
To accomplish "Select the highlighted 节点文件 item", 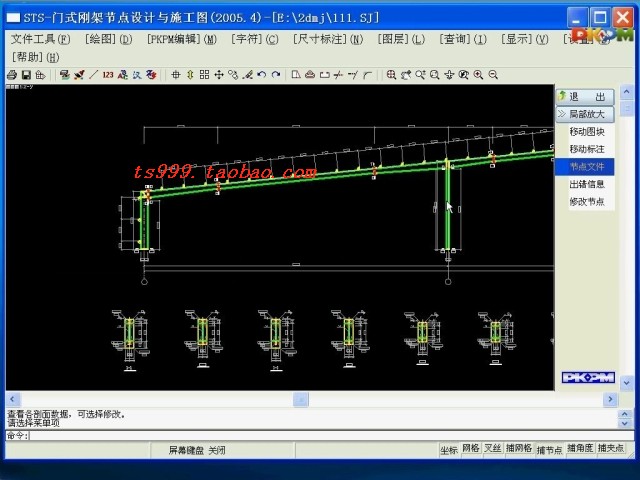I will pos(585,167).
